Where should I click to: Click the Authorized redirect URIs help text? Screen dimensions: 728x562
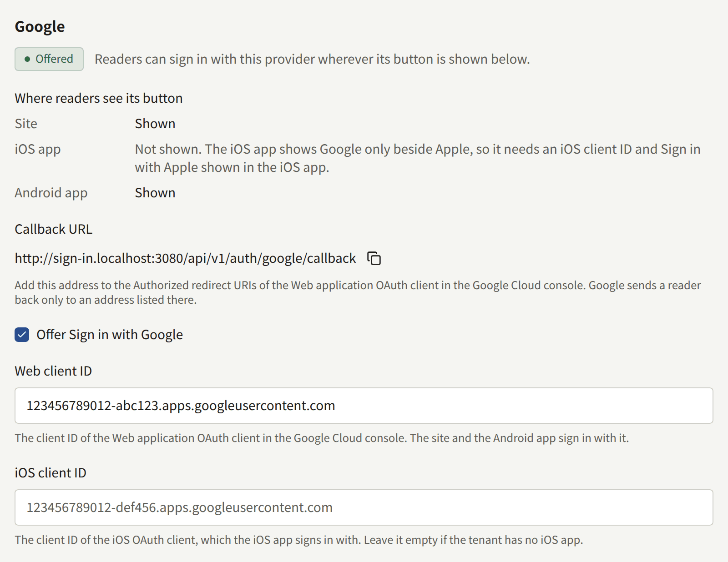(x=358, y=292)
